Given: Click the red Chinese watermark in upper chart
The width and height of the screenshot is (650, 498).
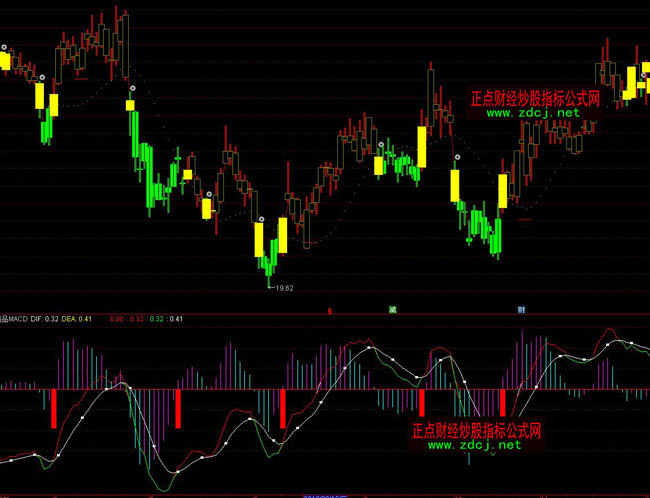Looking at the screenshot, I should (535, 100).
